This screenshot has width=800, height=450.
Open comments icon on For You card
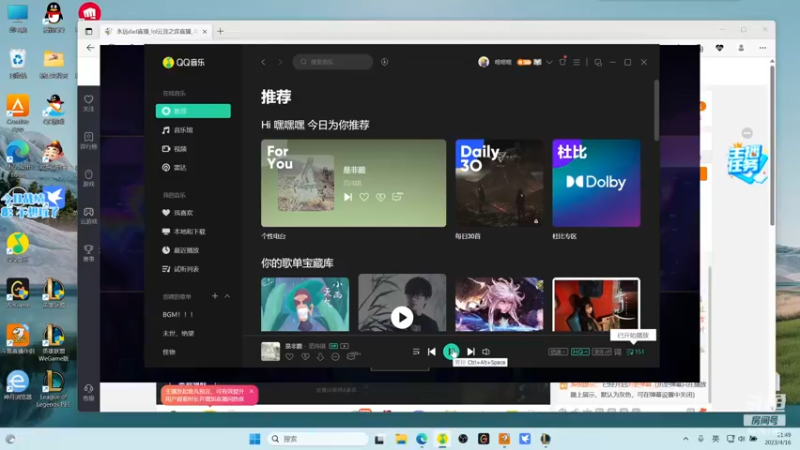click(x=397, y=196)
